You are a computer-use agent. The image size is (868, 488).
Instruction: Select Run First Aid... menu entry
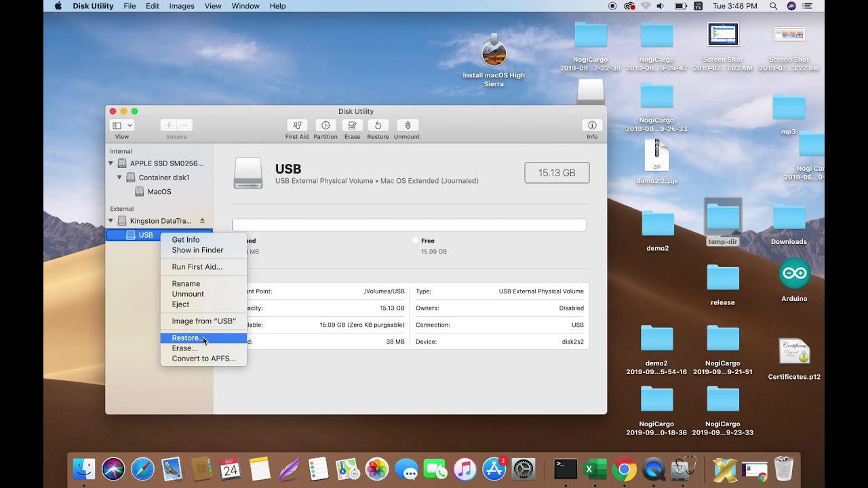(x=203, y=267)
